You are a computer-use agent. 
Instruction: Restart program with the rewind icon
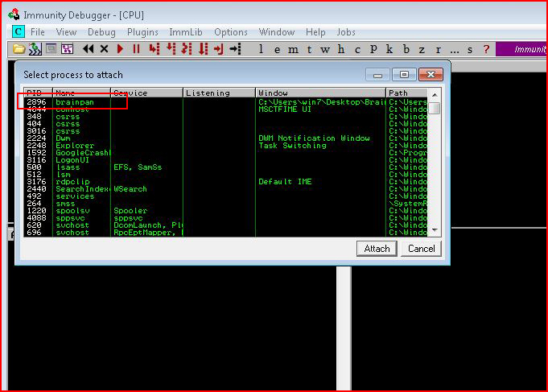pos(88,49)
